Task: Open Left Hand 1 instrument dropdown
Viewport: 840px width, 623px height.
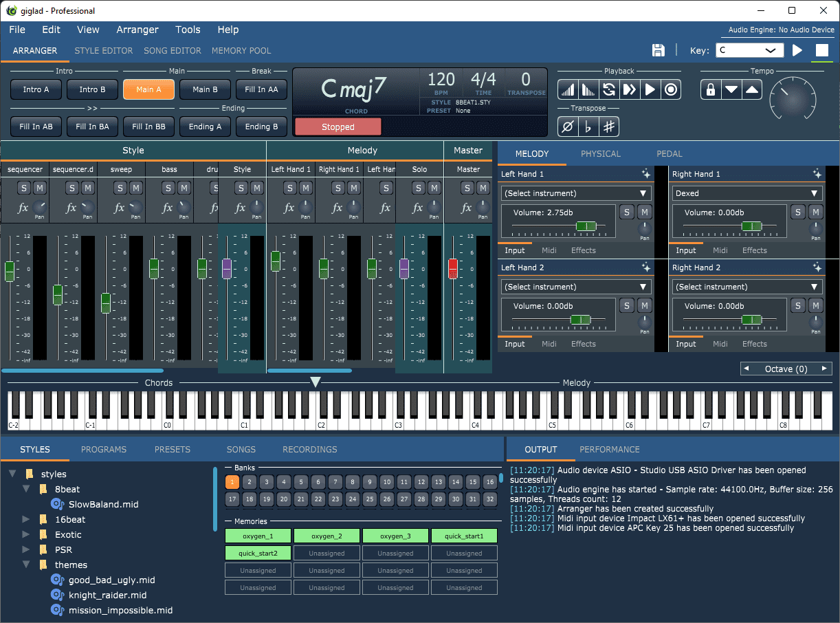Action: tap(576, 193)
